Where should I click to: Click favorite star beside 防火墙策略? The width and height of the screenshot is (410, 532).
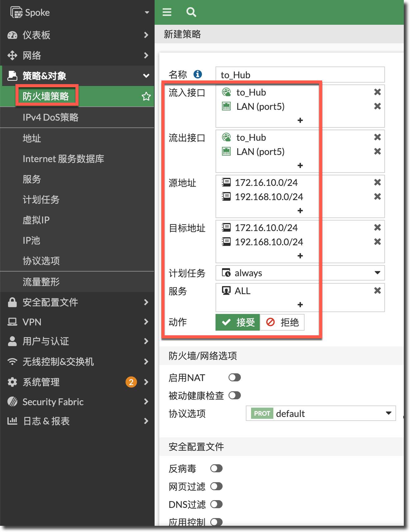click(x=146, y=97)
